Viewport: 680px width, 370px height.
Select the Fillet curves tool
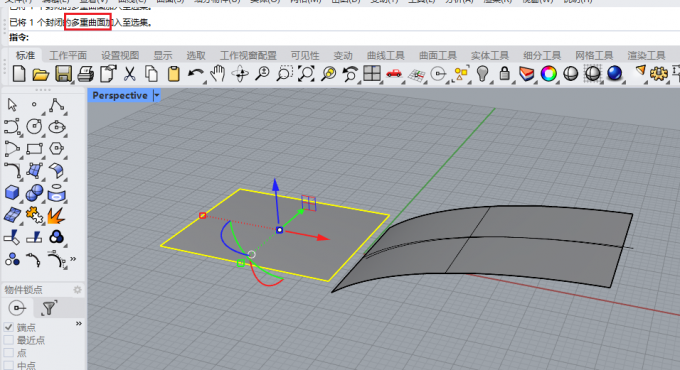point(12,171)
